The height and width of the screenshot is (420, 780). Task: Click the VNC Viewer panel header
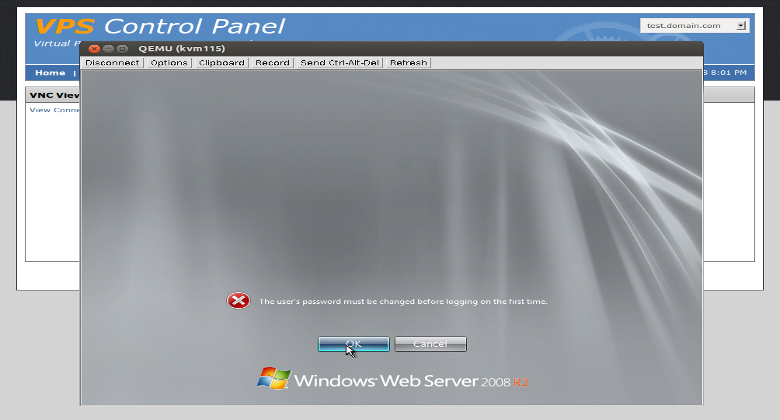pos(54,95)
